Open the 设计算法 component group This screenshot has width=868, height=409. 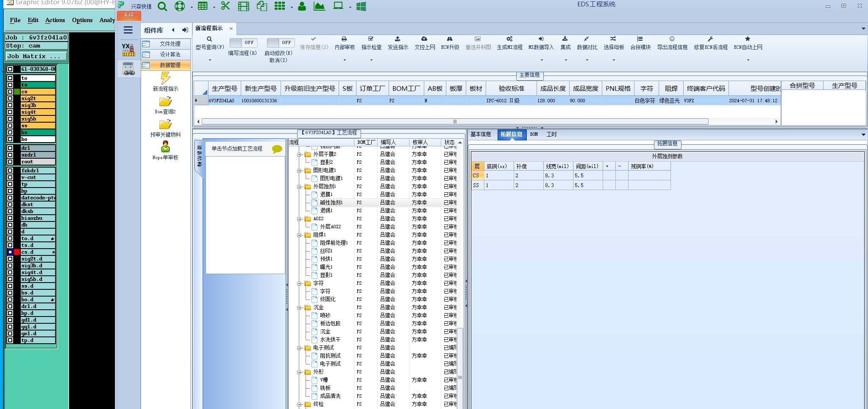click(x=166, y=54)
